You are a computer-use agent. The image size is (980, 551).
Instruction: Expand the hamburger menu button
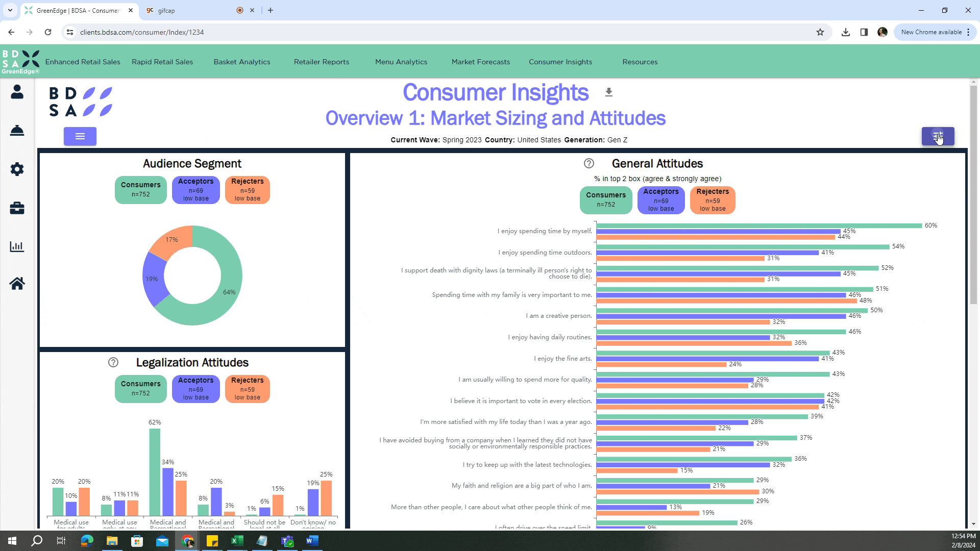pos(80,136)
